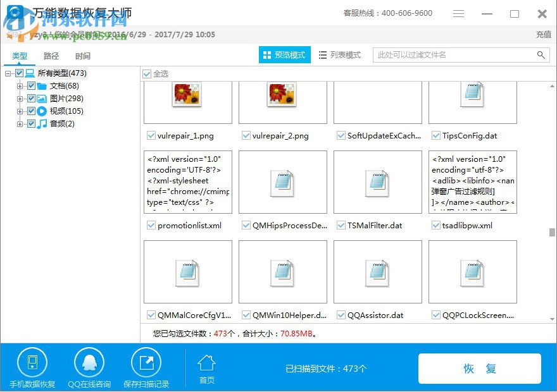This screenshot has width=557, height=392.
Task: Uncheck vulrepair_1.png file
Action: (x=151, y=135)
